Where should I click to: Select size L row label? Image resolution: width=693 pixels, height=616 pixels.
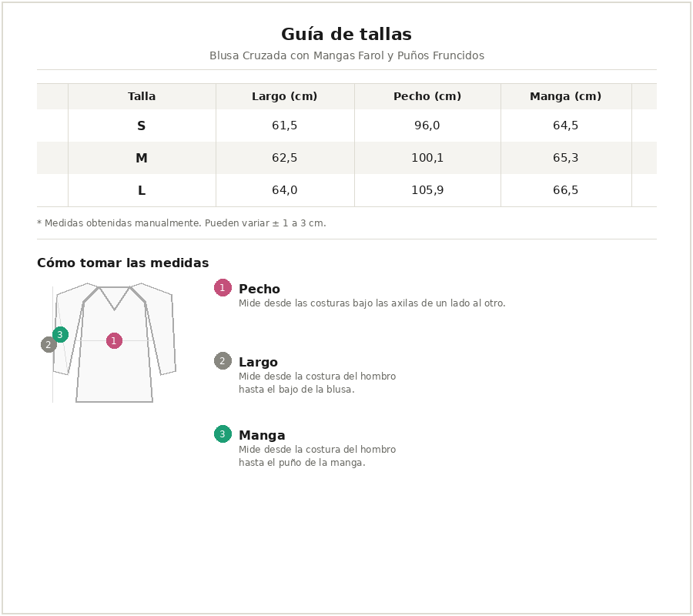point(142,190)
